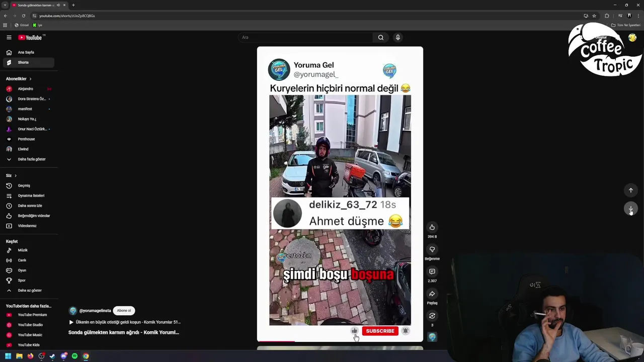
Task: Go to previous short with up arrow
Action: click(x=630, y=191)
